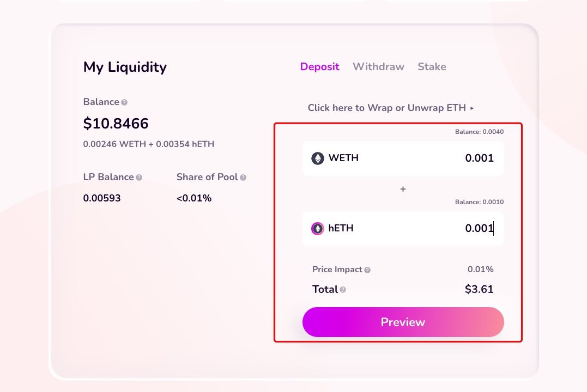Switch to the Stake tab
Image resolution: width=587 pixels, height=392 pixels.
[x=432, y=66]
